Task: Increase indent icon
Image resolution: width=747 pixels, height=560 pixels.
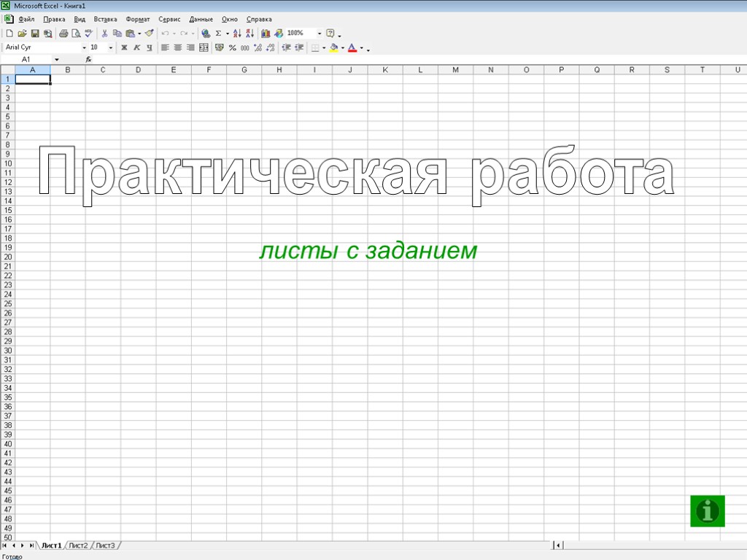Action: (299, 47)
